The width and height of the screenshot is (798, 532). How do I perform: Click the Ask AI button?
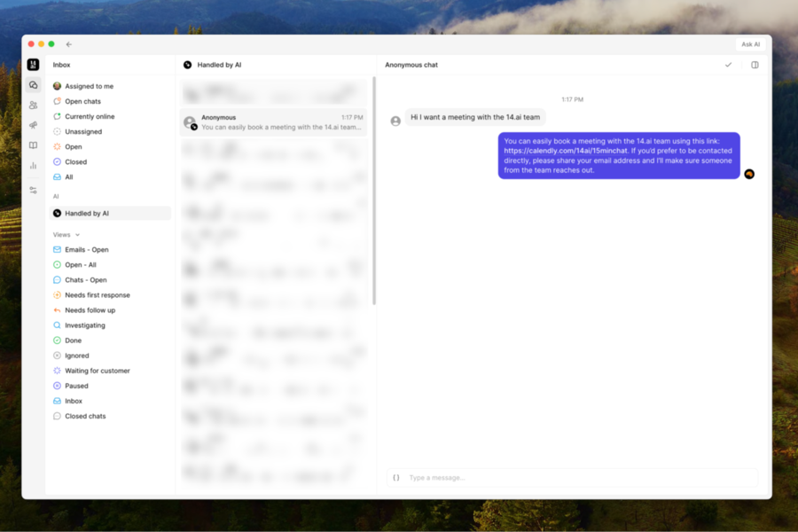click(750, 43)
